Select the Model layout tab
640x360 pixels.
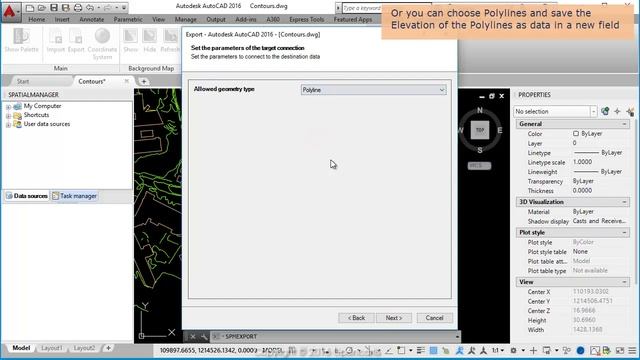(21, 348)
